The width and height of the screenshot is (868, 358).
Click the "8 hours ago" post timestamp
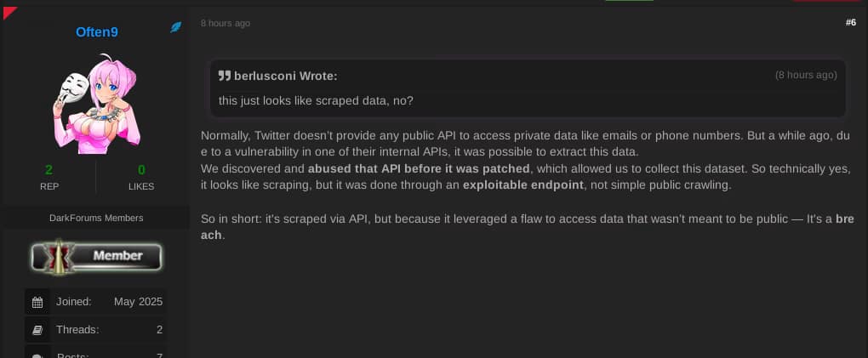tap(226, 24)
